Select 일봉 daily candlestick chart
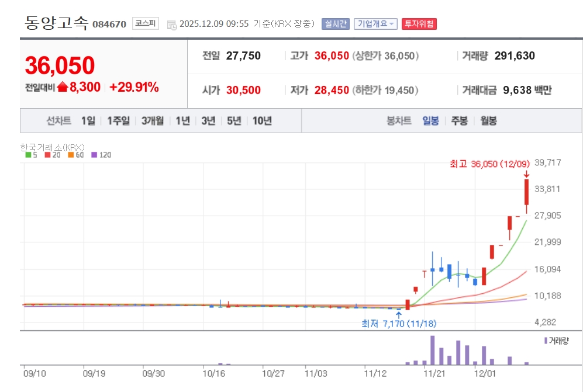 point(430,121)
